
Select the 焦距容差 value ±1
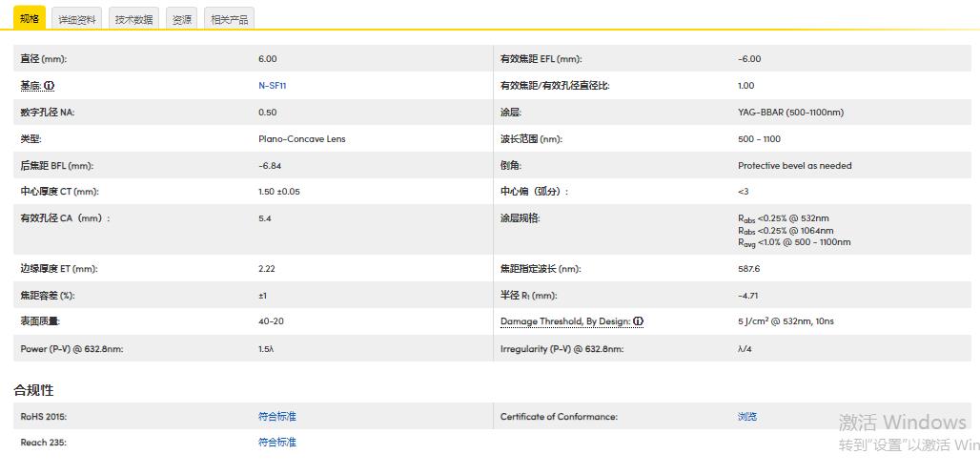click(262, 296)
